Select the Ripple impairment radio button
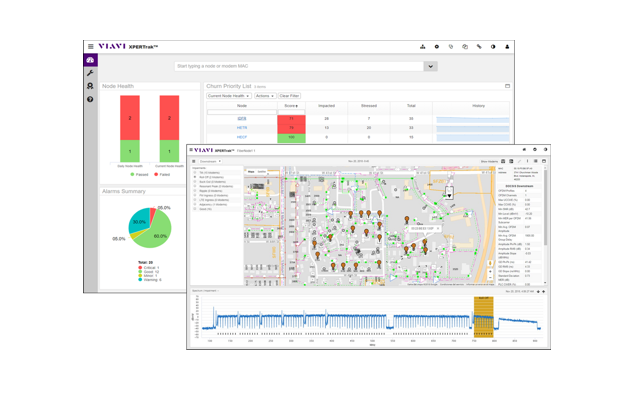Image resolution: width=640 pixels, height=400 pixels. pos(195,191)
